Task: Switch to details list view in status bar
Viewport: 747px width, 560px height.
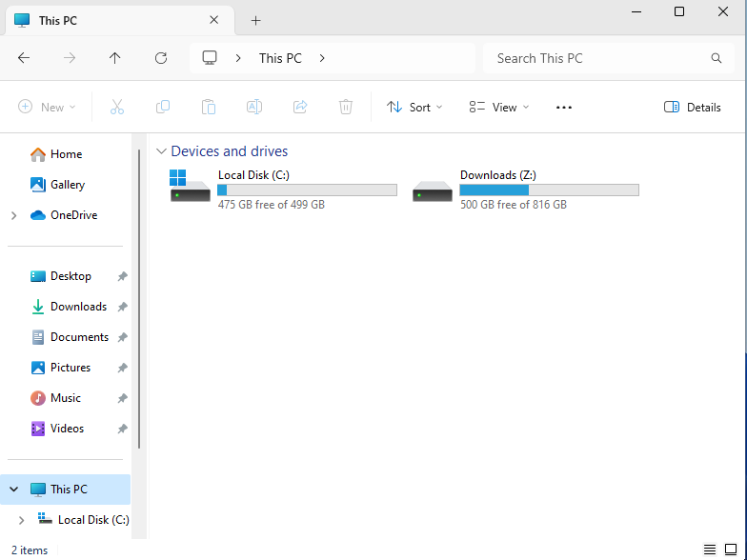Action: pyautogui.click(x=710, y=550)
